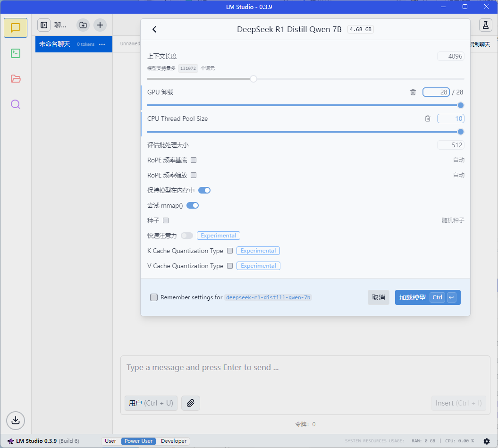Check the K Cache Quantization Type checkbox

[x=230, y=251]
